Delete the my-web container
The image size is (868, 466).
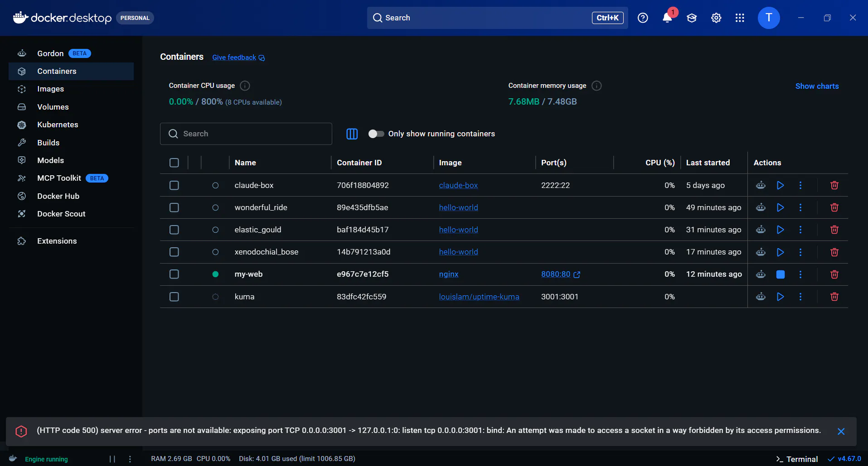pos(834,274)
